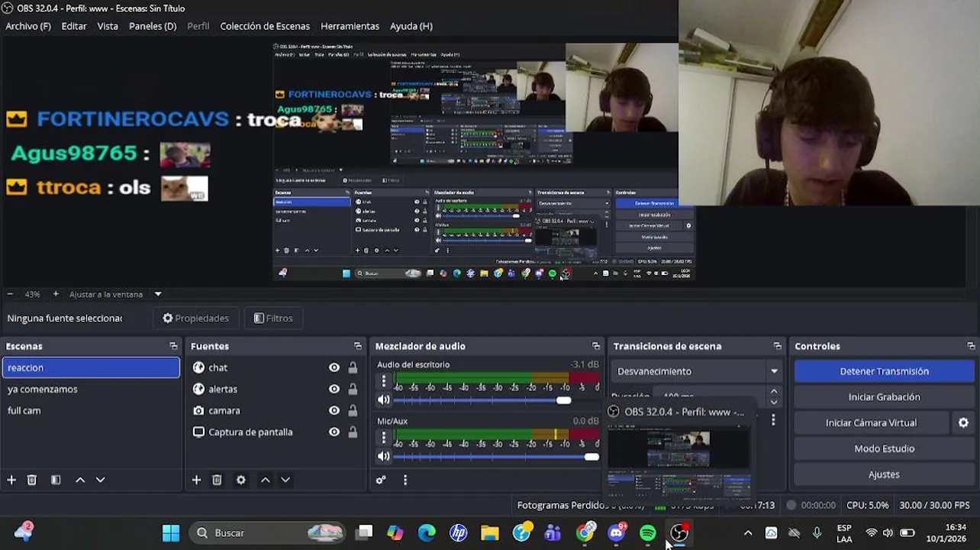The width and height of the screenshot is (980, 550).
Task: Toggle lock on chat source
Action: (x=353, y=367)
